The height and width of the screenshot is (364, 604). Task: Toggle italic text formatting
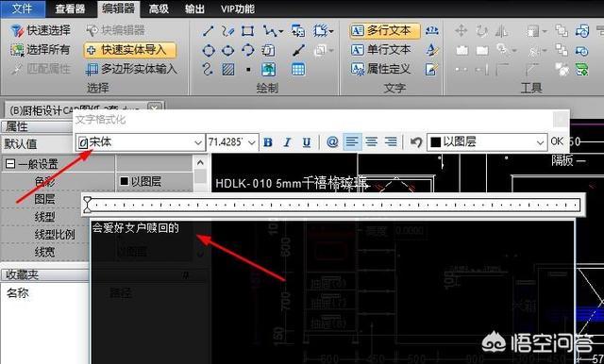coord(287,142)
